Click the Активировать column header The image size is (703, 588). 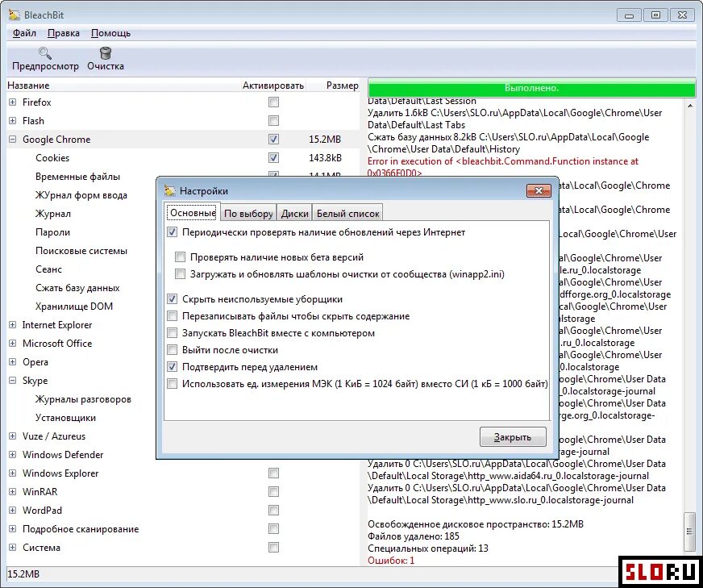[273, 85]
